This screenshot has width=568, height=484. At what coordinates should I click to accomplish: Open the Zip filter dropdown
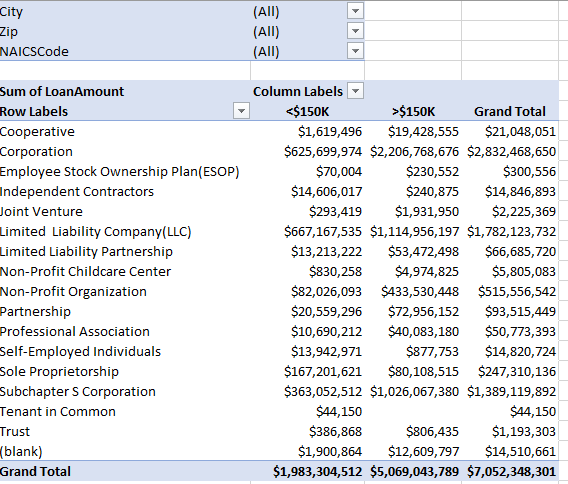355,31
